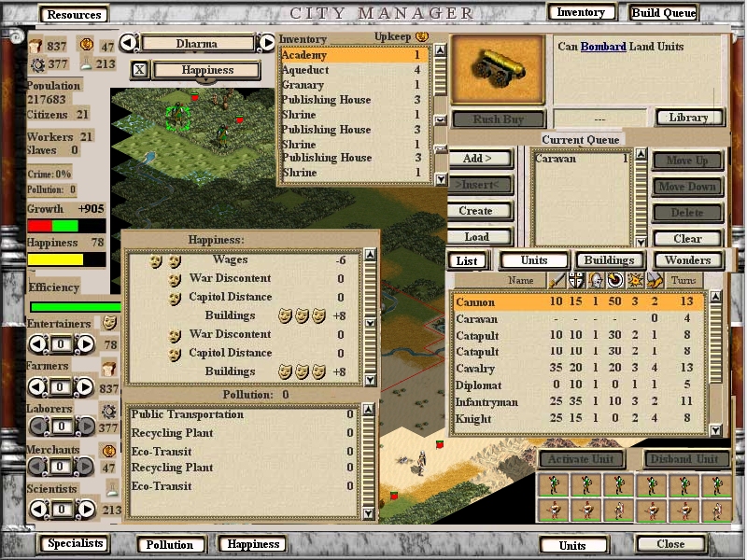The width and height of the screenshot is (747, 560).
Task: Increase Scientists count with right arrow
Action: click(86, 509)
